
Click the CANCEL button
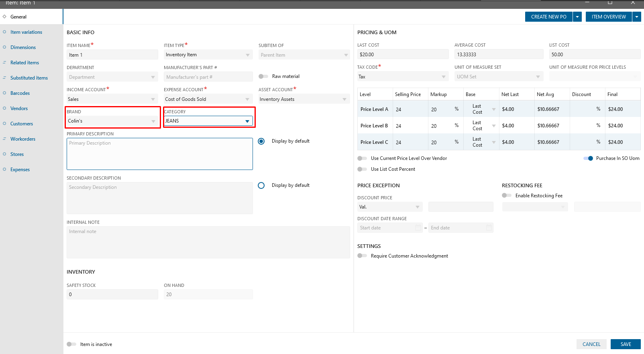point(591,344)
